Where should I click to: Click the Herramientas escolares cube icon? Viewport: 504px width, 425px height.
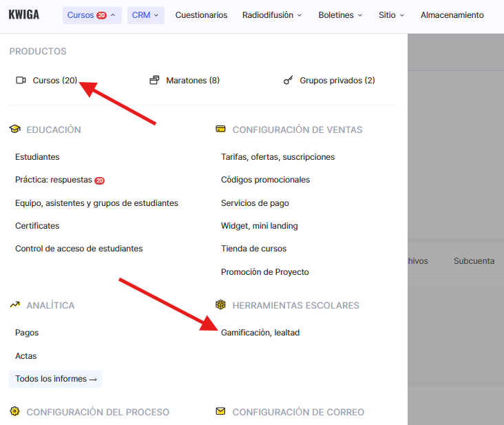(220, 305)
